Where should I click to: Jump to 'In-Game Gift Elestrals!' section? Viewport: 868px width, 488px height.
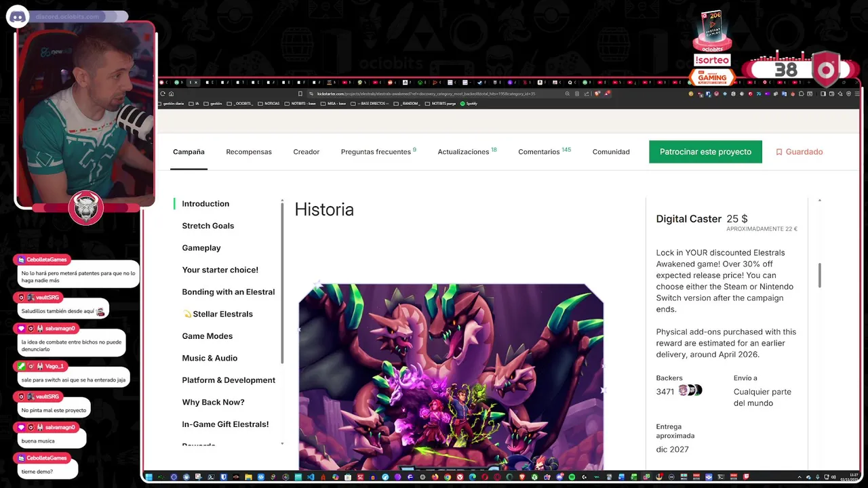(x=225, y=424)
